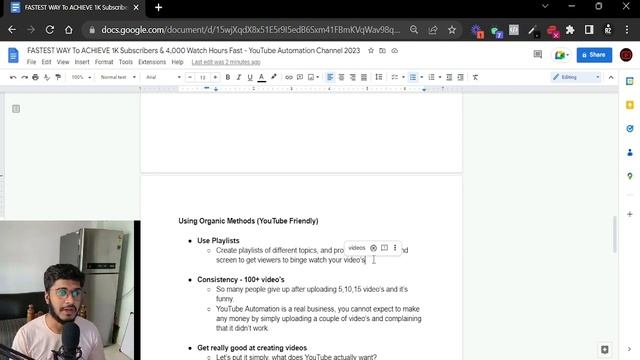Align text to the right

(x=353, y=77)
